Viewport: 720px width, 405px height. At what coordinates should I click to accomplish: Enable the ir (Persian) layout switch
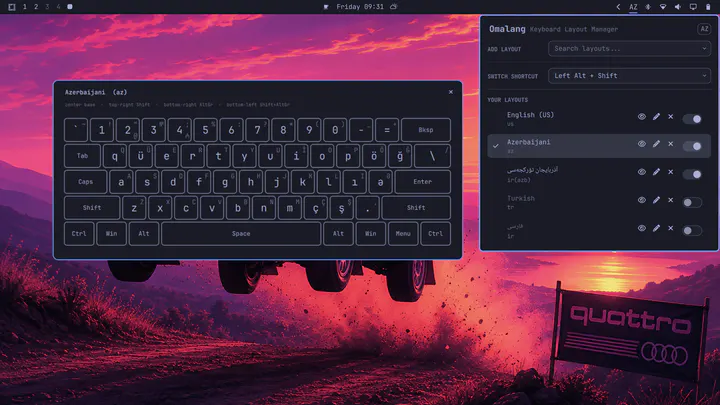pyautogui.click(x=692, y=230)
